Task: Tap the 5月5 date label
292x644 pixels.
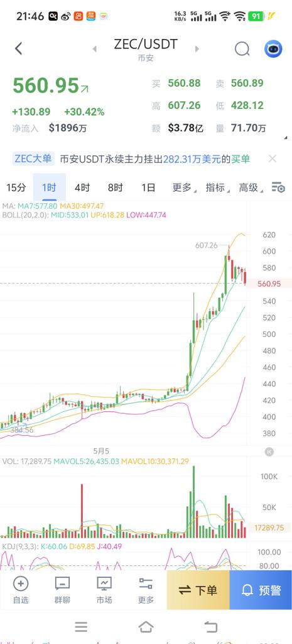Action: pos(101,450)
